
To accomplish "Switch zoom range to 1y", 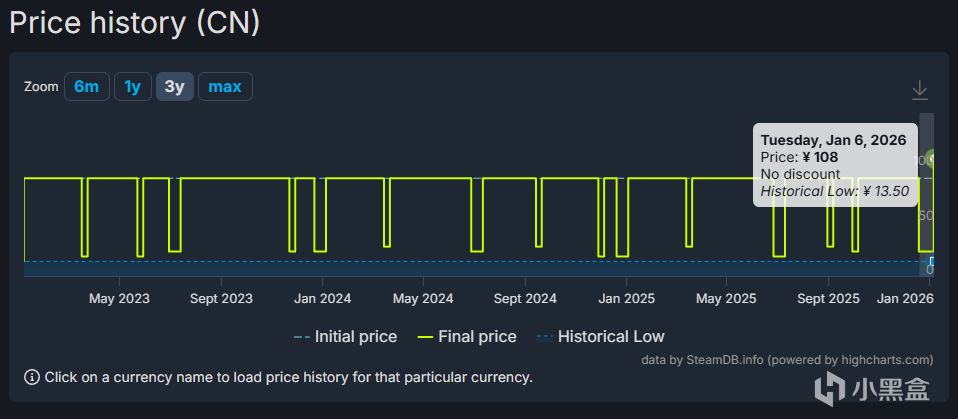I will click(x=132, y=87).
